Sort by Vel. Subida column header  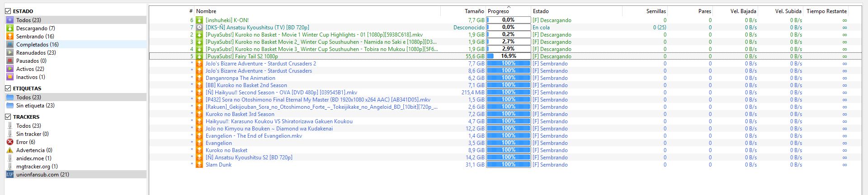click(x=780, y=11)
